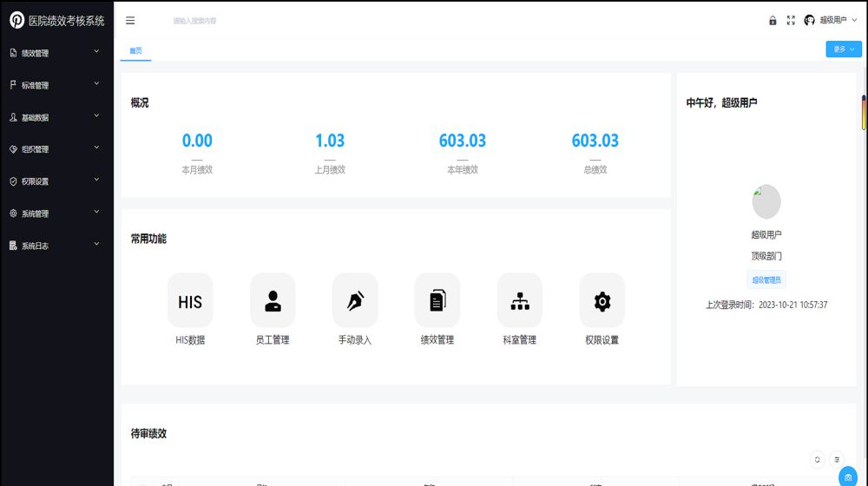Click the blue floating round button
This screenshot has height=486, width=868.
[848, 476]
